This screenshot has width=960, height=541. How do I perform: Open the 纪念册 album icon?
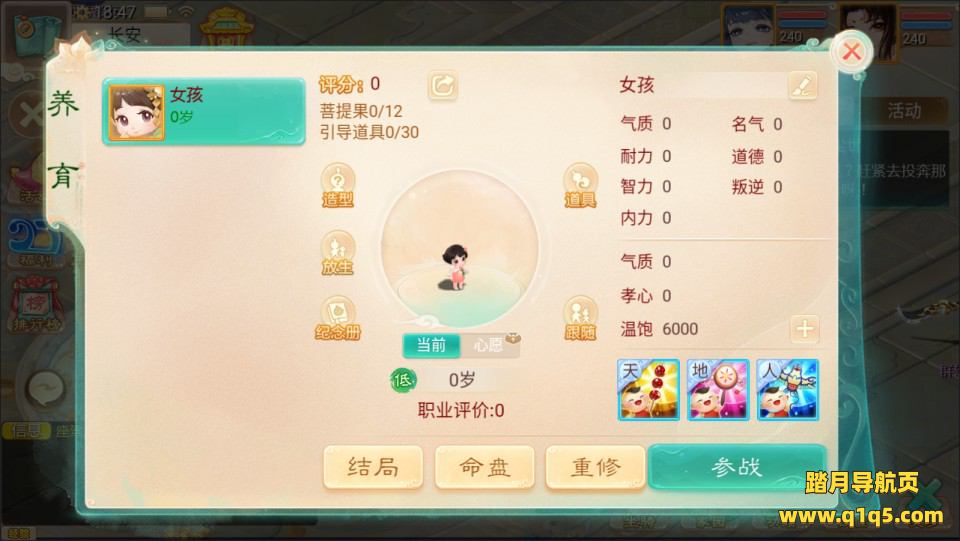click(x=337, y=318)
